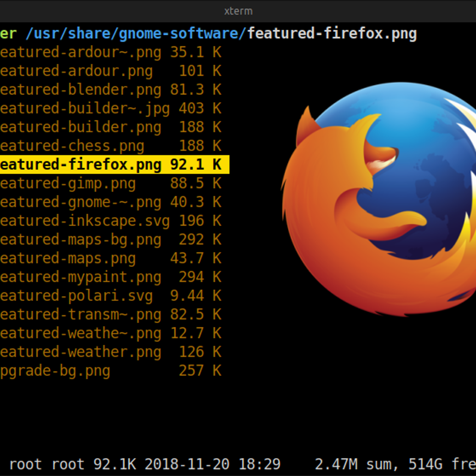The width and height of the screenshot is (476, 476).
Task: Select the eatured-polari.svg file entry
Action: click(115, 296)
